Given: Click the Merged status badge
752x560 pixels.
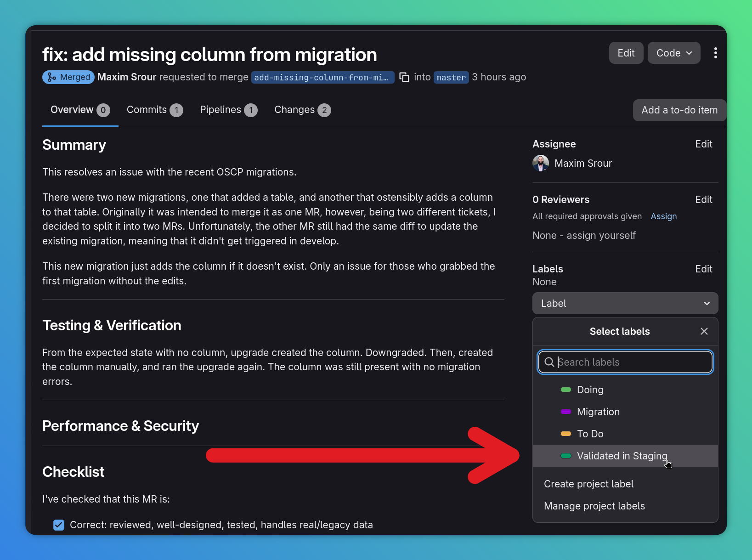Looking at the screenshot, I should pyautogui.click(x=68, y=77).
